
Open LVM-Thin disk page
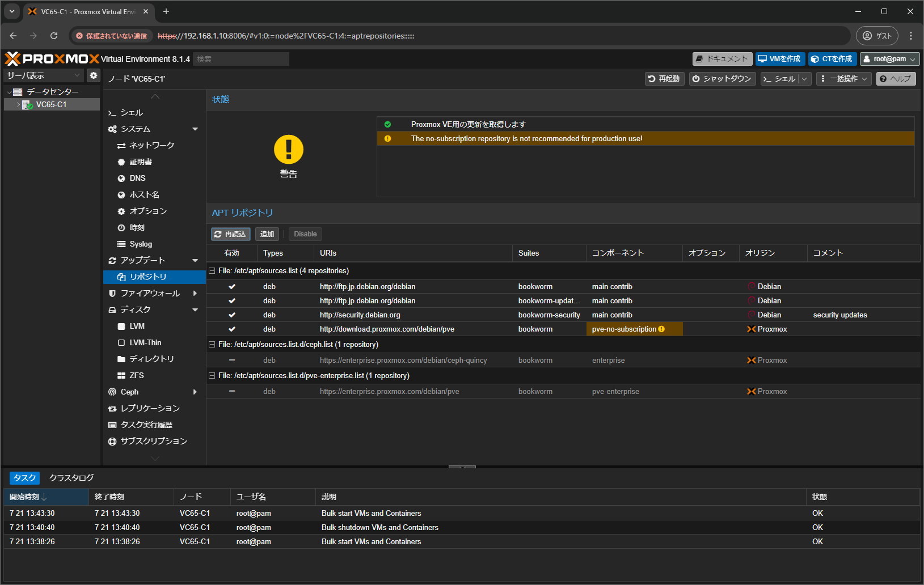(x=145, y=342)
